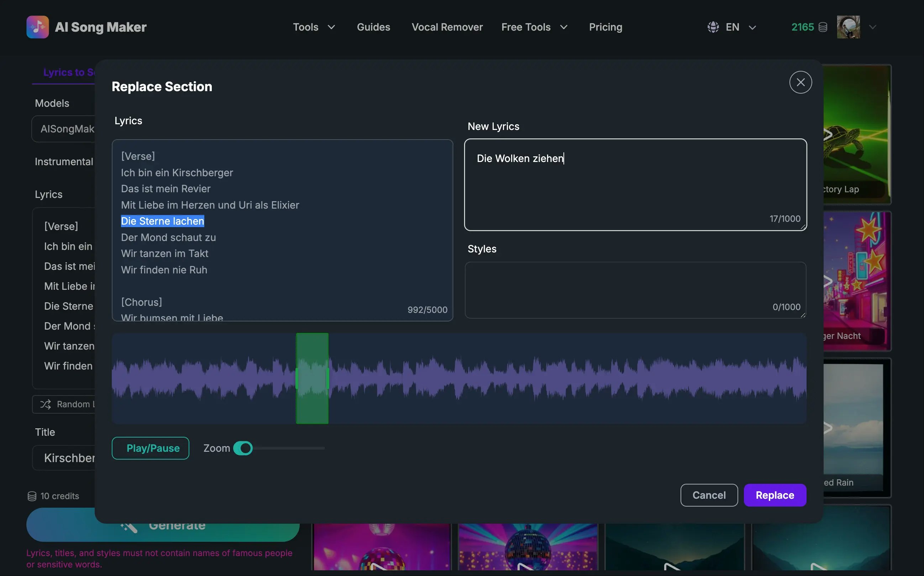Image resolution: width=924 pixels, height=576 pixels.
Task: Focus the New Lyrics text field
Action: (635, 185)
